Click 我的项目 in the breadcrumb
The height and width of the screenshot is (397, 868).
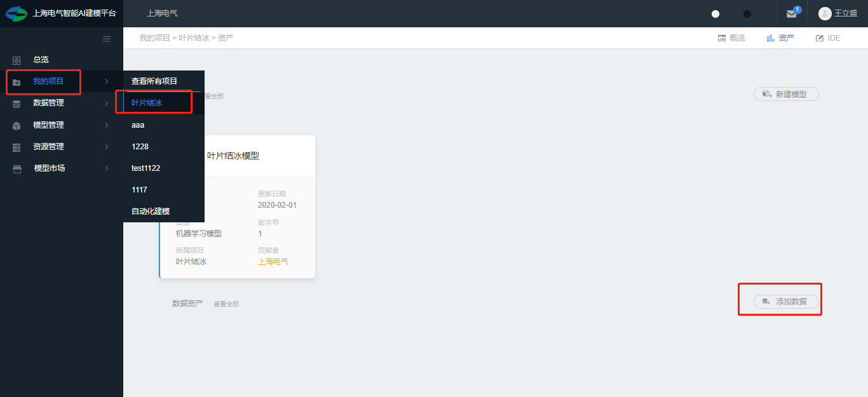point(154,38)
